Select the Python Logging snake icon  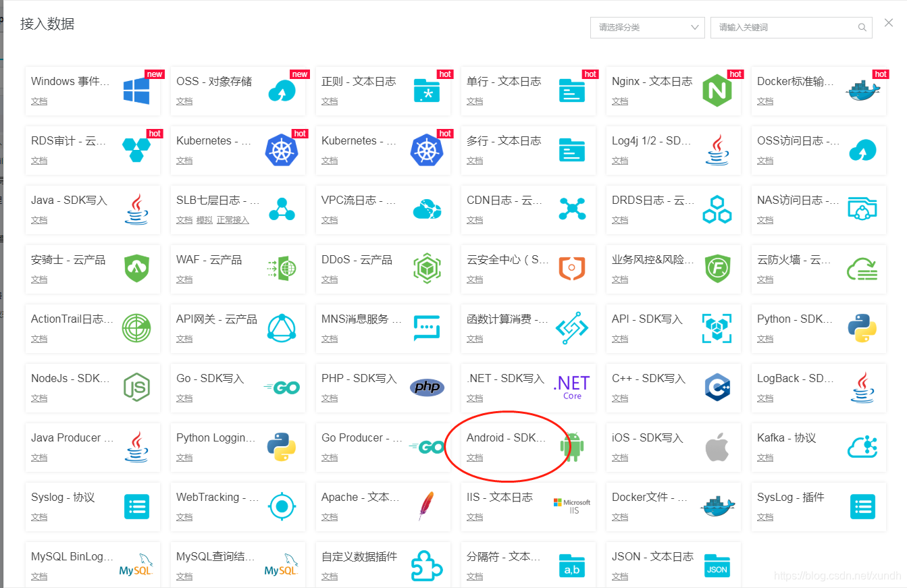click(282, 447)
